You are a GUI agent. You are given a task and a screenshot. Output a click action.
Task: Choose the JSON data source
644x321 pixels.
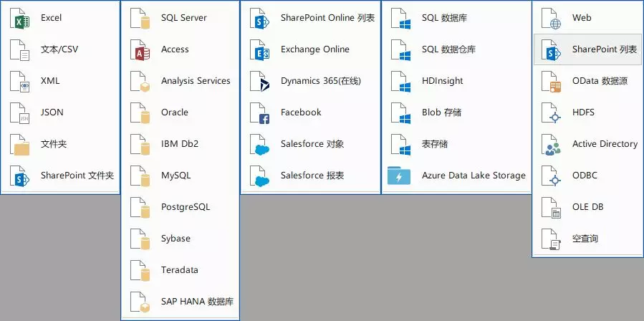[60, 112]
